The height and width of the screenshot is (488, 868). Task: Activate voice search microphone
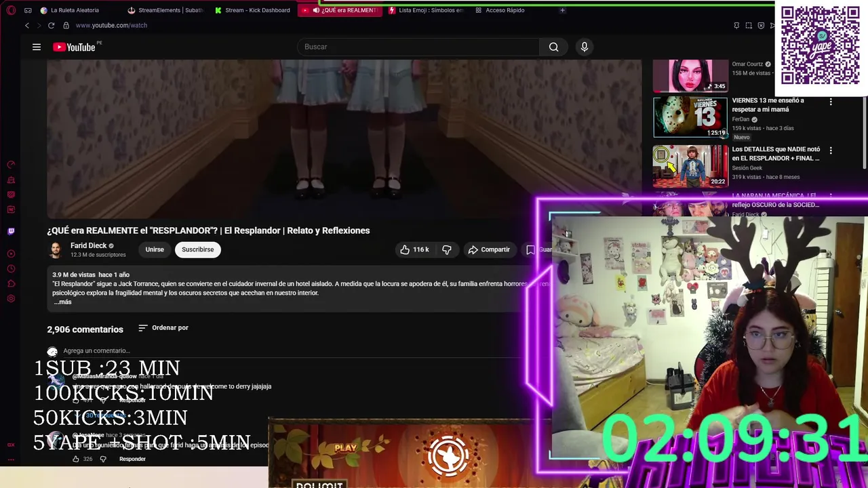[x=584, y=47]
